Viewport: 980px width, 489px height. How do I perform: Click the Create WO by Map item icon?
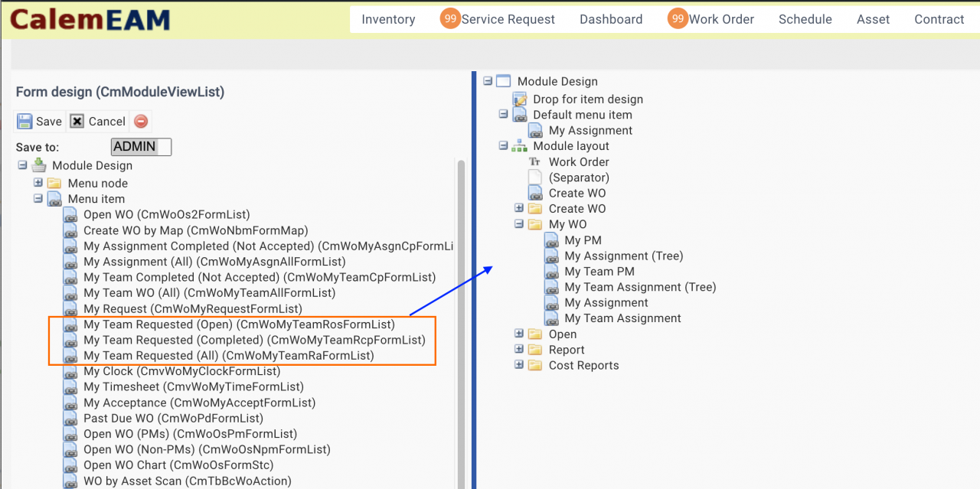pos(70,230)
